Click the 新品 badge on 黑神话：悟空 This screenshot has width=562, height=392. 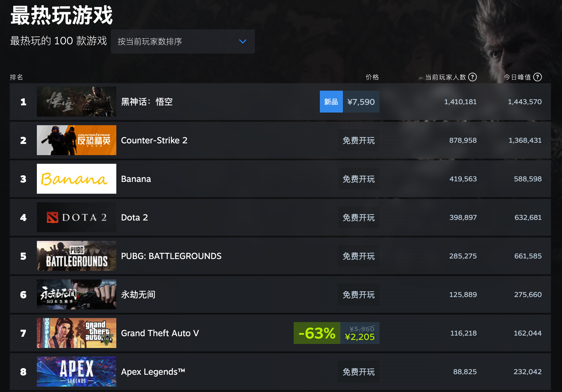pyautogui.click(x=331, y=102)
